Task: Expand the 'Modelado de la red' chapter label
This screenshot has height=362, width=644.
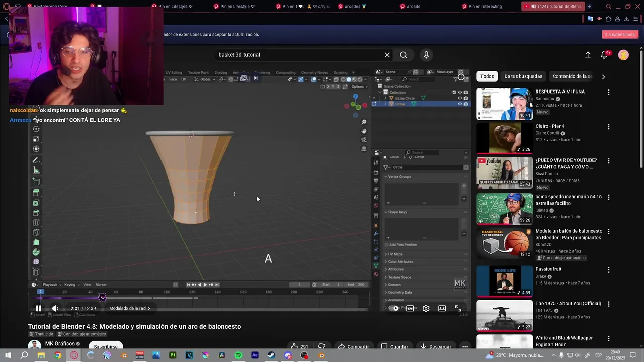Action: tap(130, 308)
